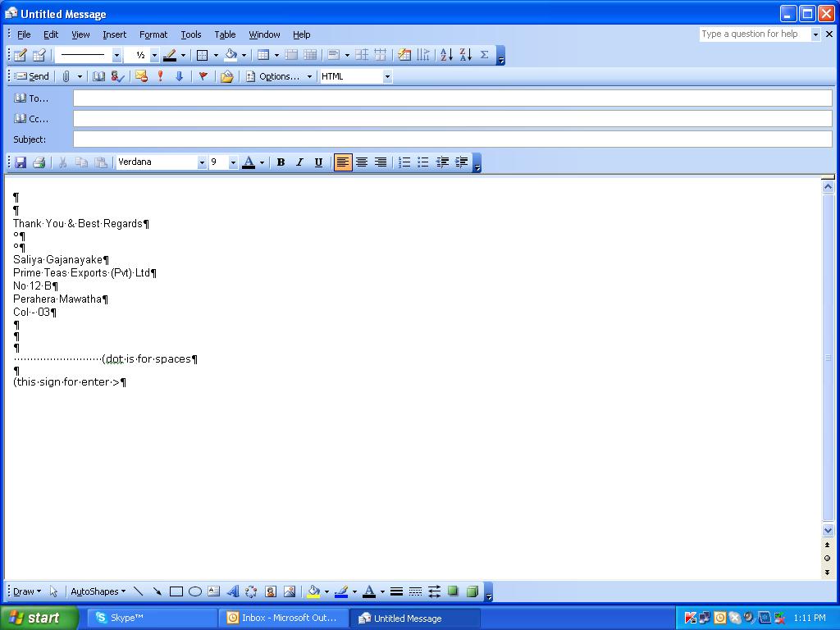The width and height of the screenshot is (840, 630).
Task: Click the Shading Color paint bucket
Action: click(x=231, y=55)
